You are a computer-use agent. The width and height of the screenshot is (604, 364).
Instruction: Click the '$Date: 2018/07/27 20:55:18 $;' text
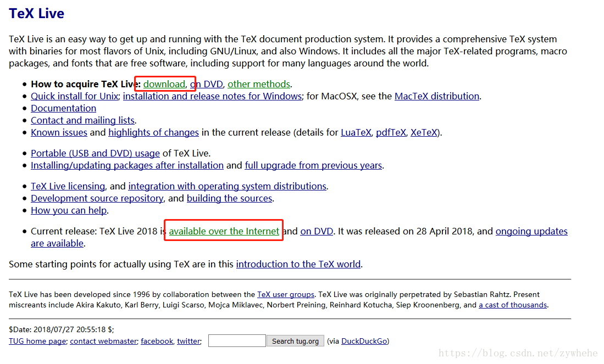click(x=61, y=329)
